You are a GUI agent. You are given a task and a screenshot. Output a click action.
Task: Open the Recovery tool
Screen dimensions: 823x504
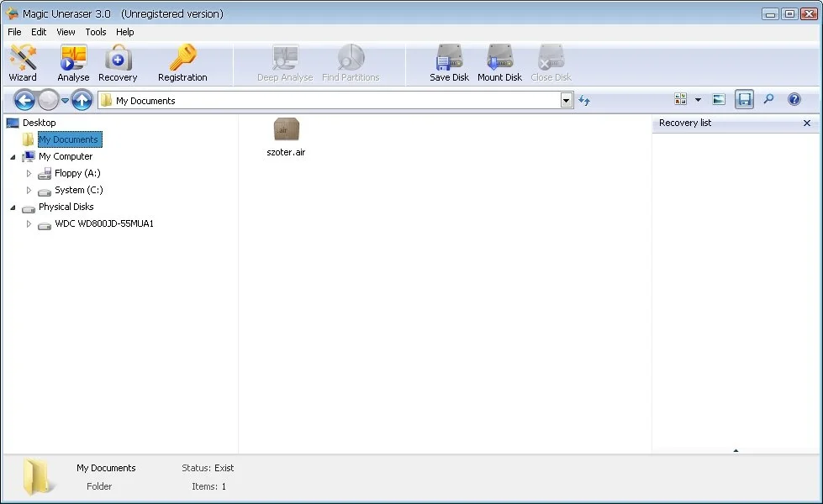pyautogui.click(x=118, y=63)
